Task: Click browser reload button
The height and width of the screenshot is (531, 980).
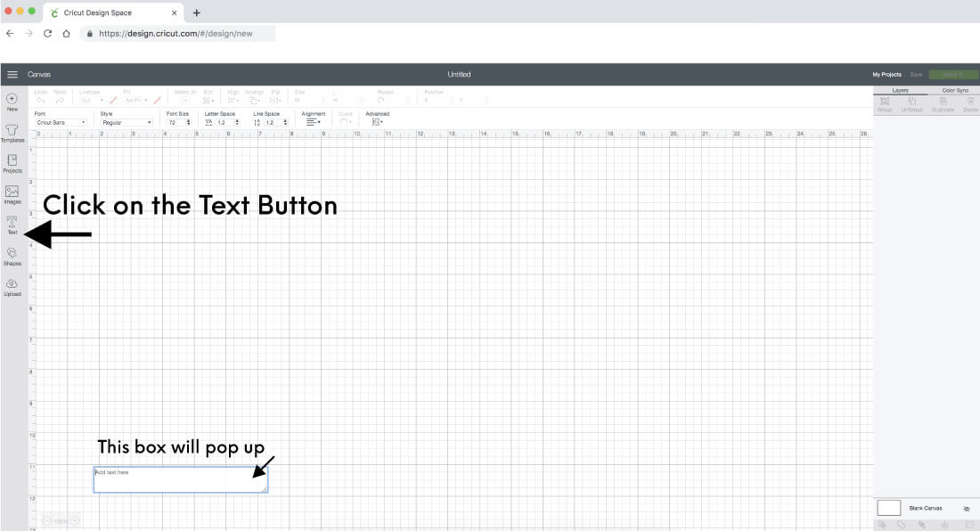Action: (47, 34)
